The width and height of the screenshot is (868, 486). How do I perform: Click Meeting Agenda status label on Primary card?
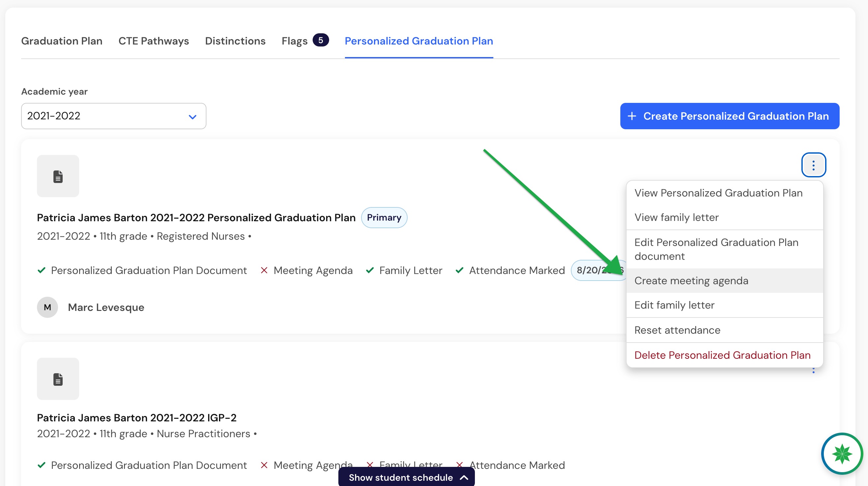point(313,270)
